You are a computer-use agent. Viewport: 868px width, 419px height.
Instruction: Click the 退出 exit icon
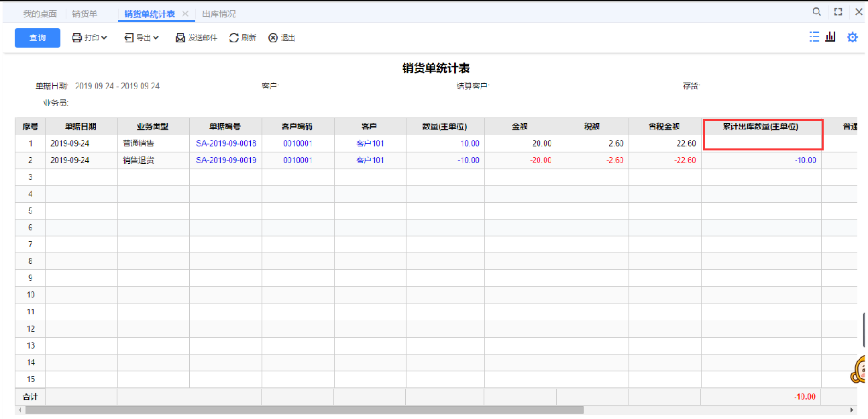click(x=273, y=38)
